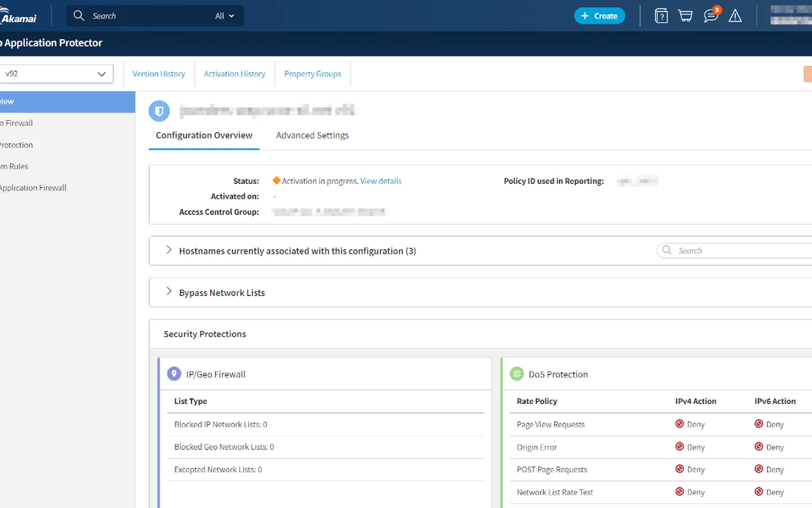Click Excepted Network Lists: 0 row

click(326, 469)
